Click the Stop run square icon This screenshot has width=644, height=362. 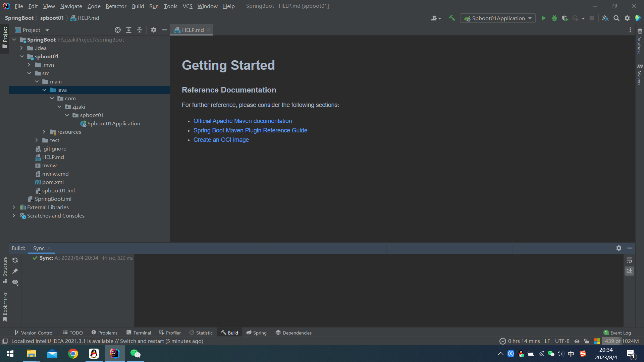[592, 18]
